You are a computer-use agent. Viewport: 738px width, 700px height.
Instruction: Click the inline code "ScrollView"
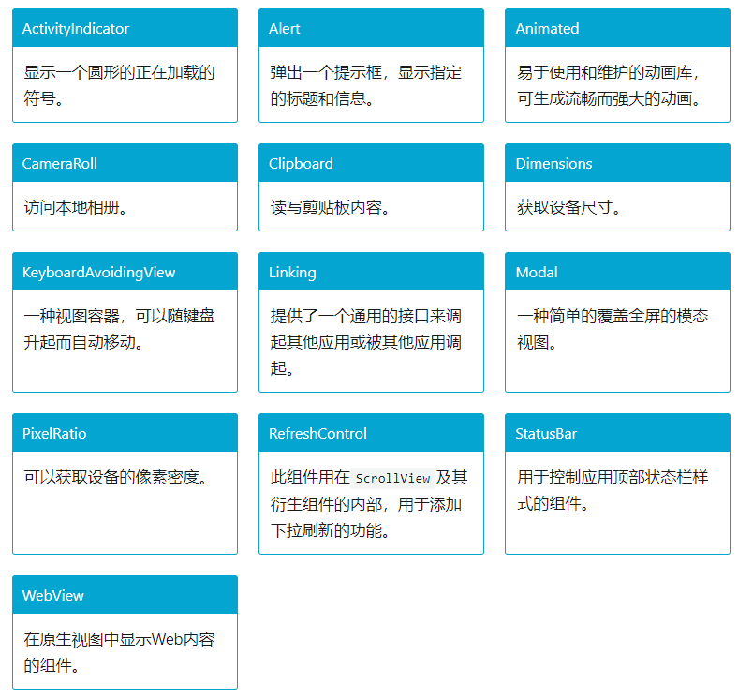pos(392,478)
